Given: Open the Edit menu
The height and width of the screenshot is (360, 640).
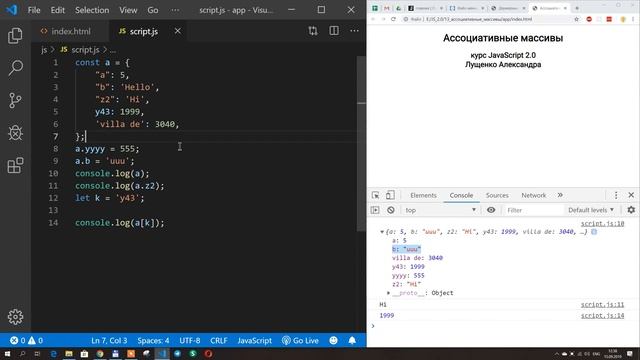Looking at the screenshot, I should [x=58, y=10].
